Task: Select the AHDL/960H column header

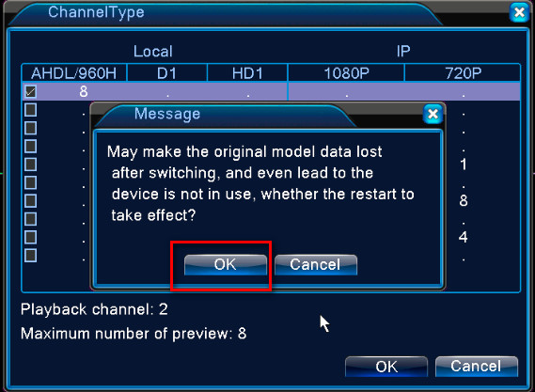Action: [x=74, y=73]
